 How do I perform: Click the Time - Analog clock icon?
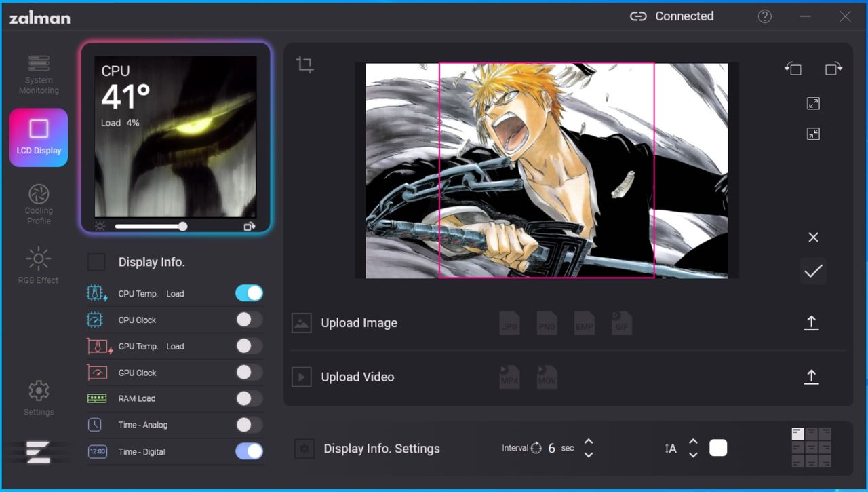[95, 425]
